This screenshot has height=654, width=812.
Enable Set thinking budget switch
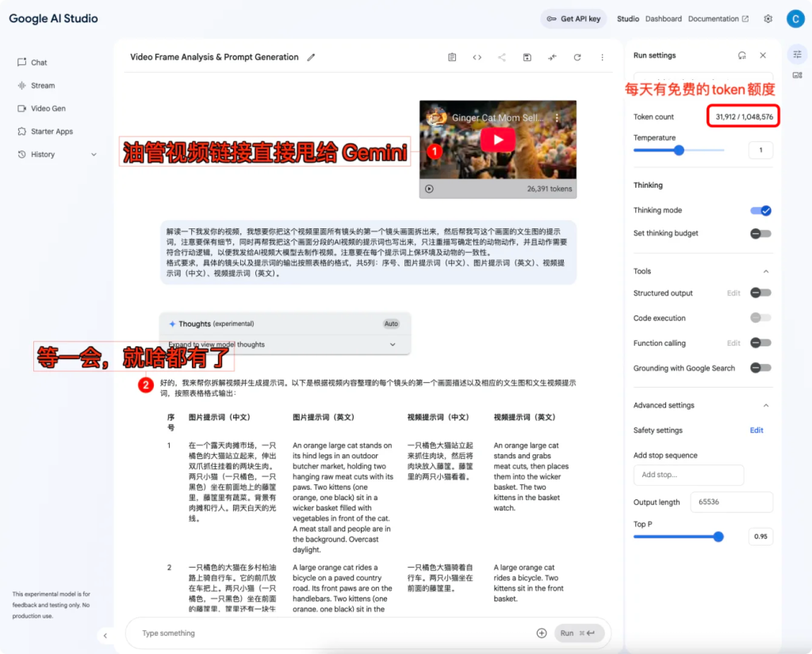click(x=760, y=234)
